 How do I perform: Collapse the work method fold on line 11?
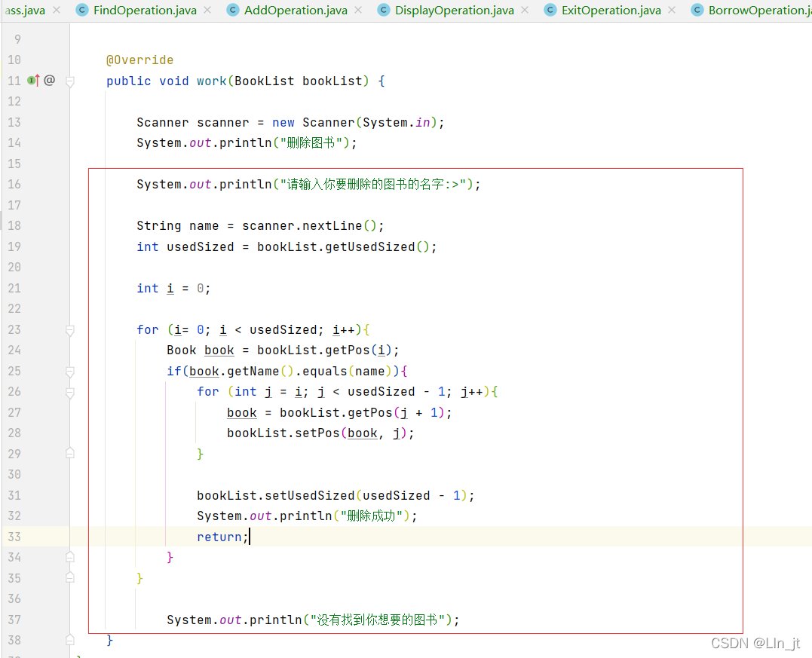click(70, 81)
